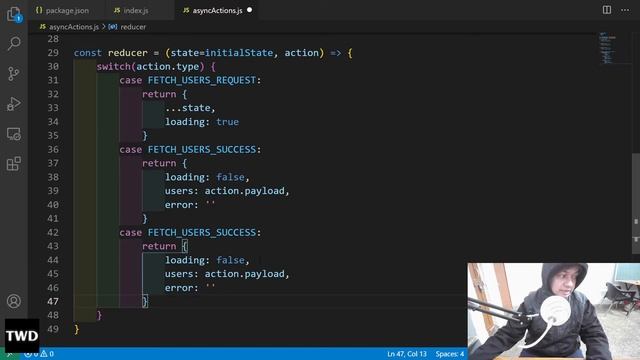The width and height of the screenshot is (640, 360).
Task: Click the webcam overlay video
Action: [553, 311]
